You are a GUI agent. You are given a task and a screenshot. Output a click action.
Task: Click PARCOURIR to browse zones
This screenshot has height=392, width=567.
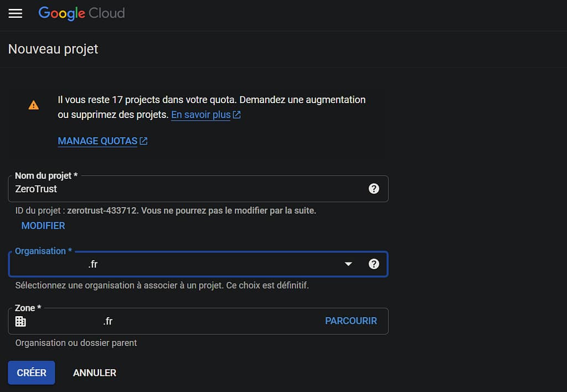coord(351,321)
